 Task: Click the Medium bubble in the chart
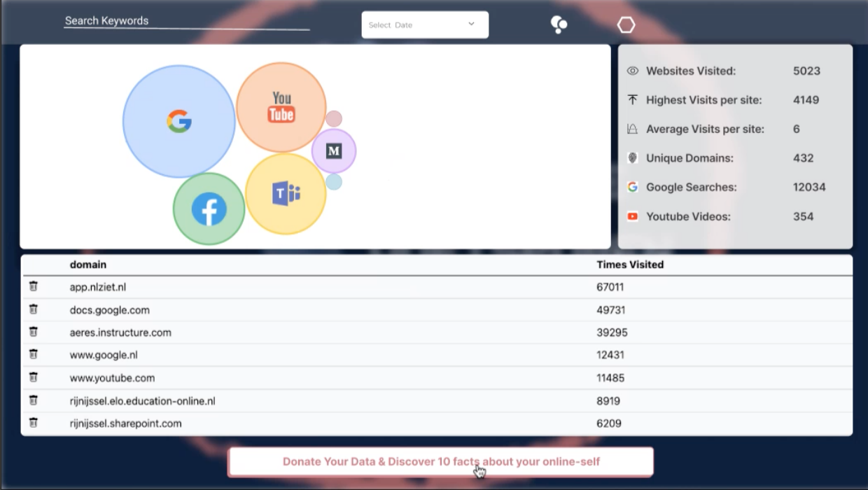pos(334,150)
